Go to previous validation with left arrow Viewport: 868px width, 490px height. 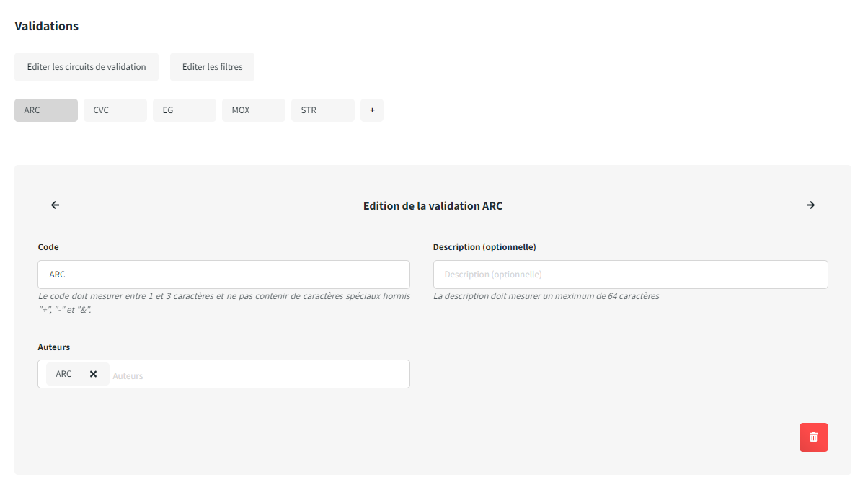point(56,205)
